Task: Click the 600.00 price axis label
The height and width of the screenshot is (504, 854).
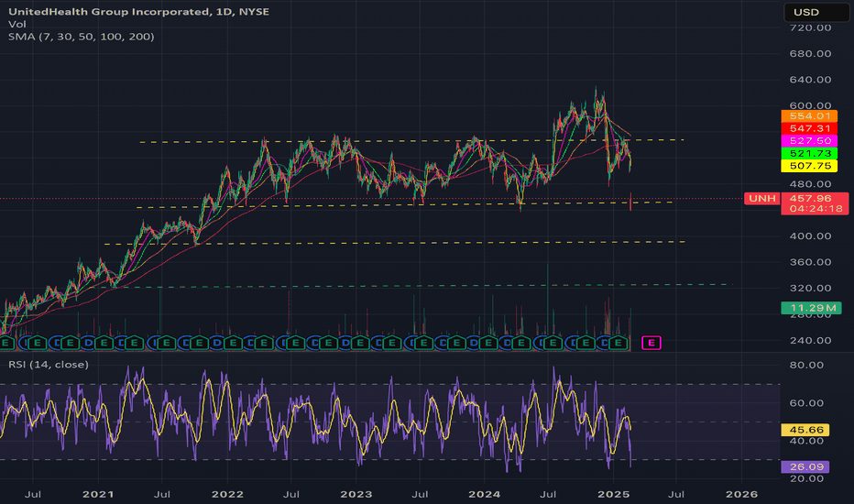Action: [810, 105]
